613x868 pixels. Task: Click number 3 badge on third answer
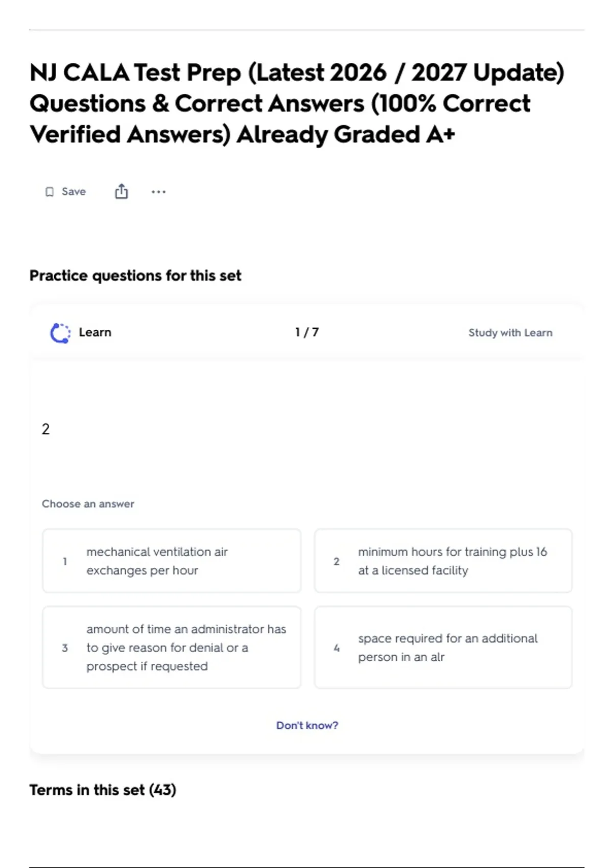pos(65,648)
